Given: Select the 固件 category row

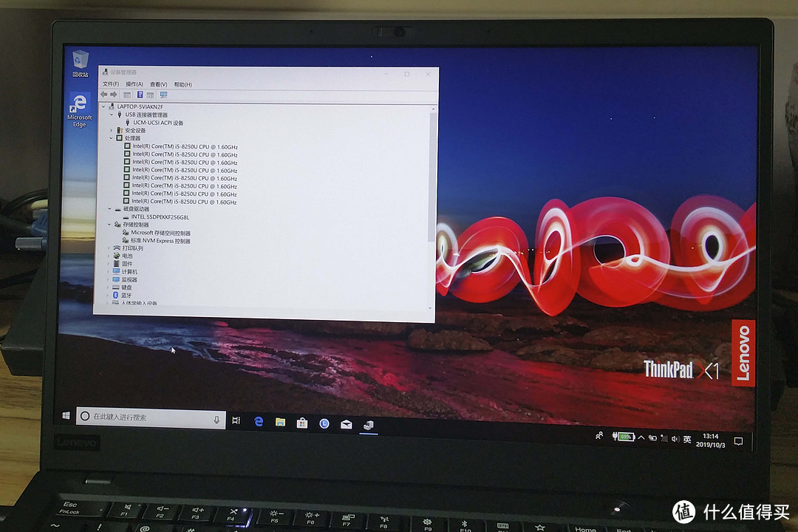Looking at the screenshot, I should coord(123,264).
